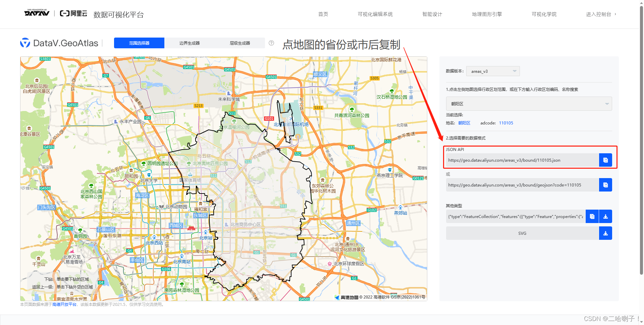Copy the FeatureCollection JSON text

(x=592, y=216)
